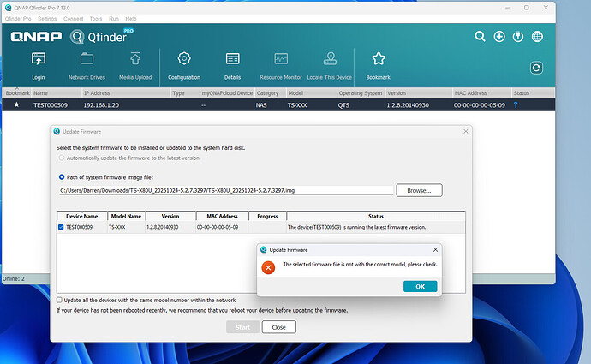Tick the TEST000509 device checkbox
The image size is (591, 364).
(x=60, y=227)
